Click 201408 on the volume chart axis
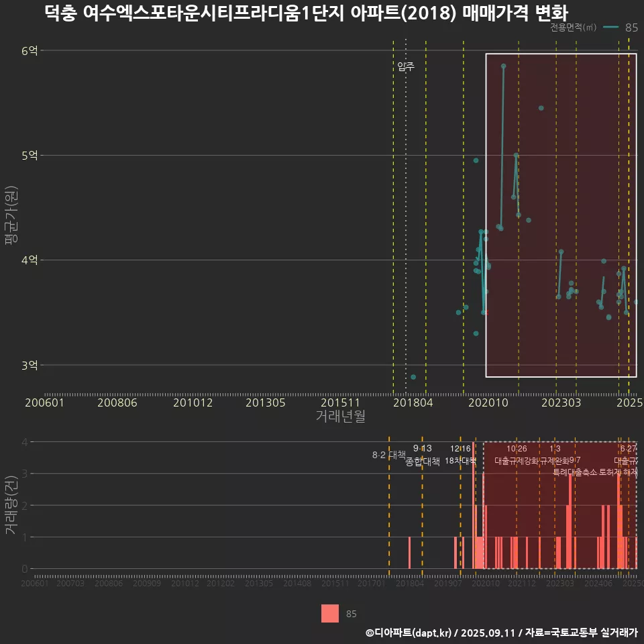 297,583
